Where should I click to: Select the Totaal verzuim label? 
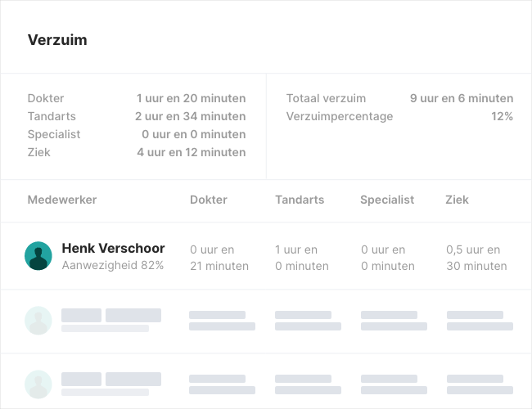tap(326, 98)
